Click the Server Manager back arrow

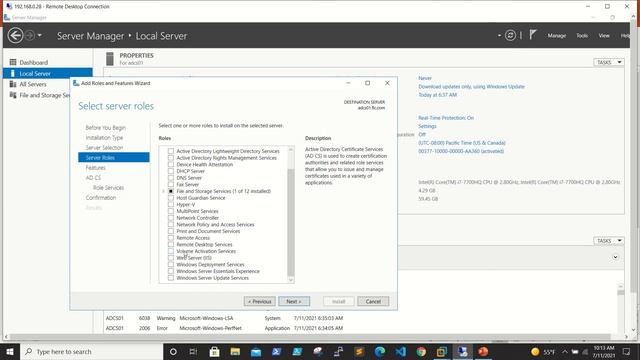(x=16, y=36)
